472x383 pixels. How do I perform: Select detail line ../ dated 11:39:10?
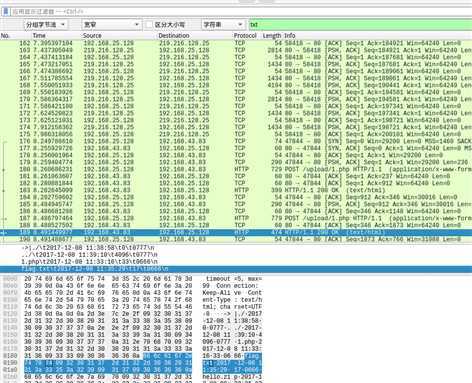(x=89, y=255)
